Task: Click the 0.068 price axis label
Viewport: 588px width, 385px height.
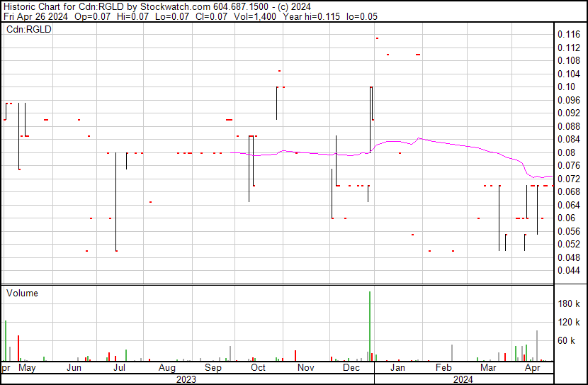Action: click(x=569, y=191)
